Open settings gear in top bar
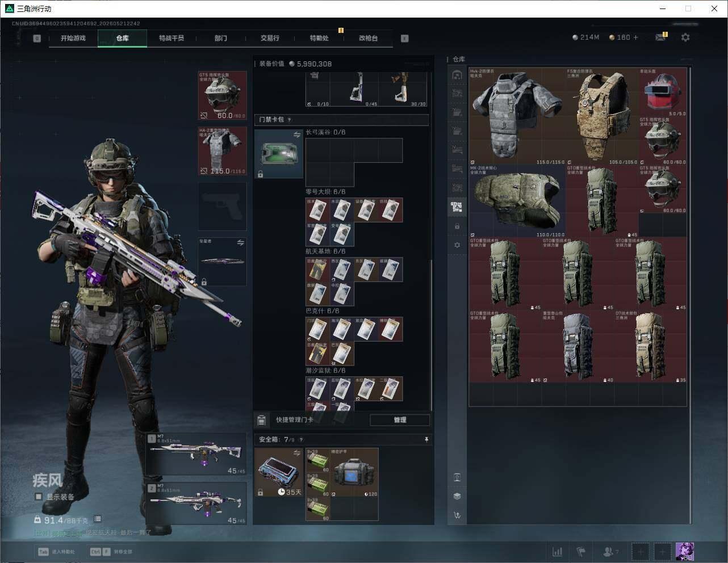728x563 pixels. [x=685, y=37]
